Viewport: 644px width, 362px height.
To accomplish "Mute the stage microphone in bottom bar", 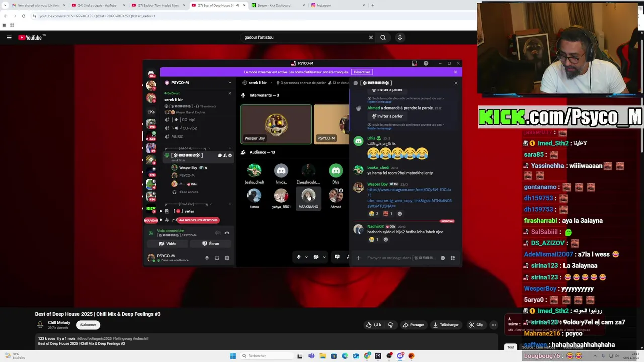I will coord(298,257).
